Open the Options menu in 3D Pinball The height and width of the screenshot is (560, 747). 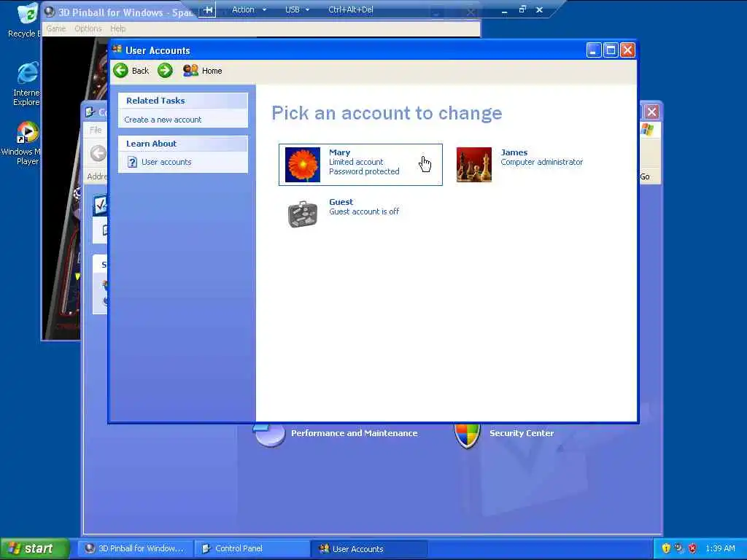88,28
